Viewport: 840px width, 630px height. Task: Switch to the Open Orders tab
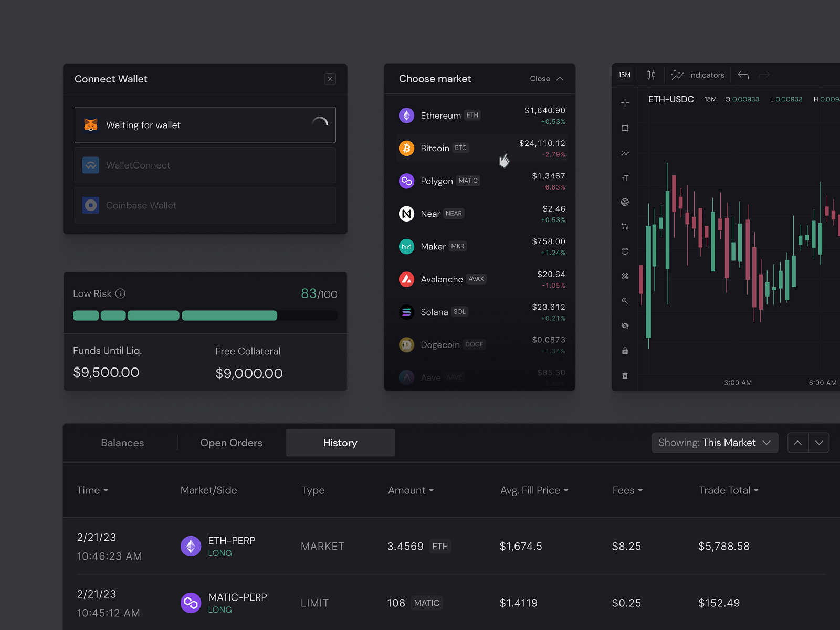point(231,443)
